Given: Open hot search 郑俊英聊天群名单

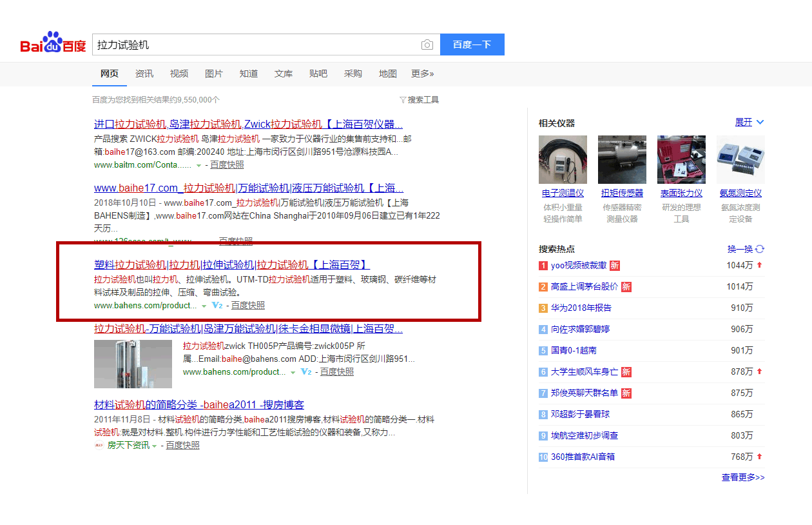Looking at the screenshot, I should point(585,393).
